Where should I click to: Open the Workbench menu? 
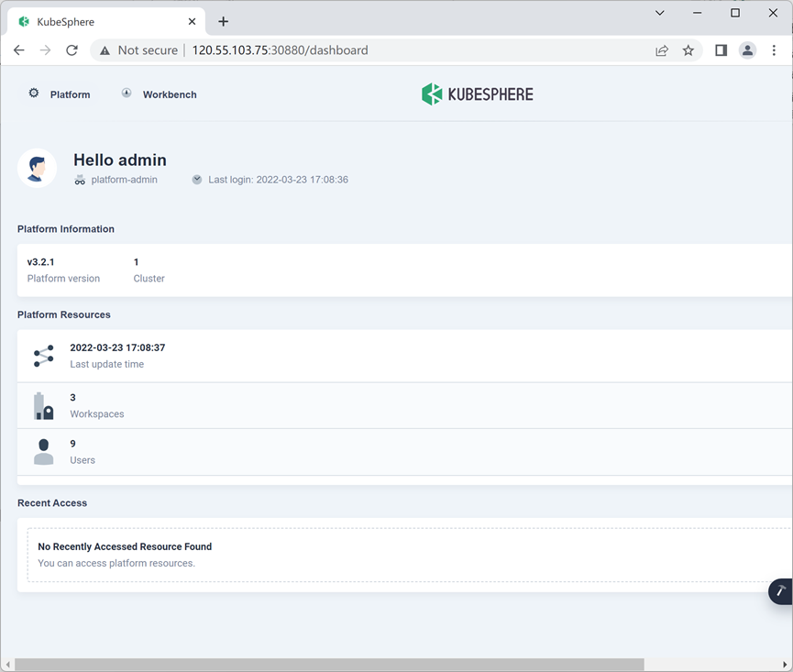pyautogui.click(x=160, y=94)
